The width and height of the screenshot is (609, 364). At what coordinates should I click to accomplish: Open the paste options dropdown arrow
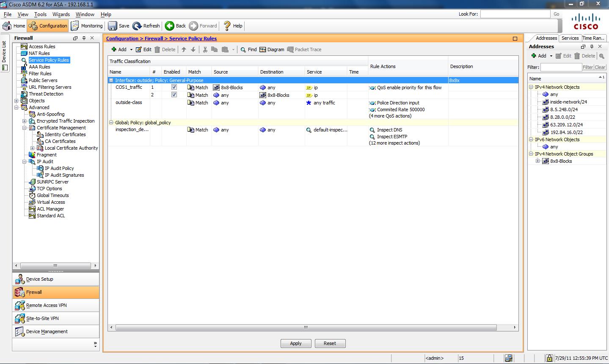[233, 49]
